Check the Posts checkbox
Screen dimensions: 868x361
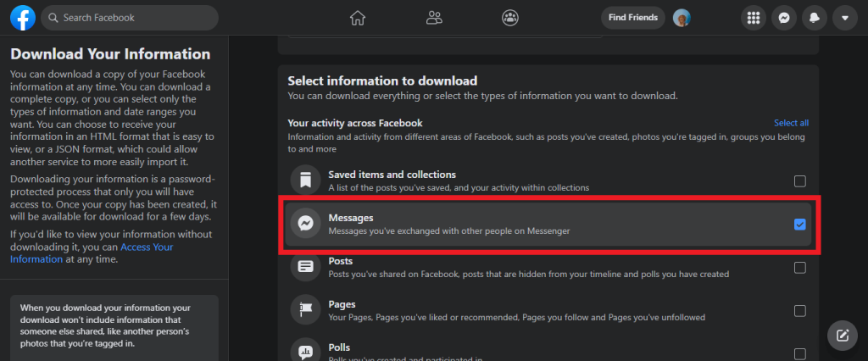799,268
